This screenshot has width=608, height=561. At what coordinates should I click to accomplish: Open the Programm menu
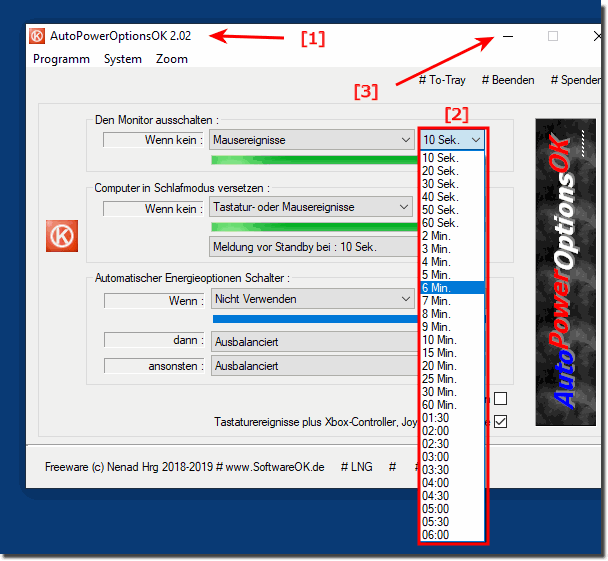[x=61, y=59]
